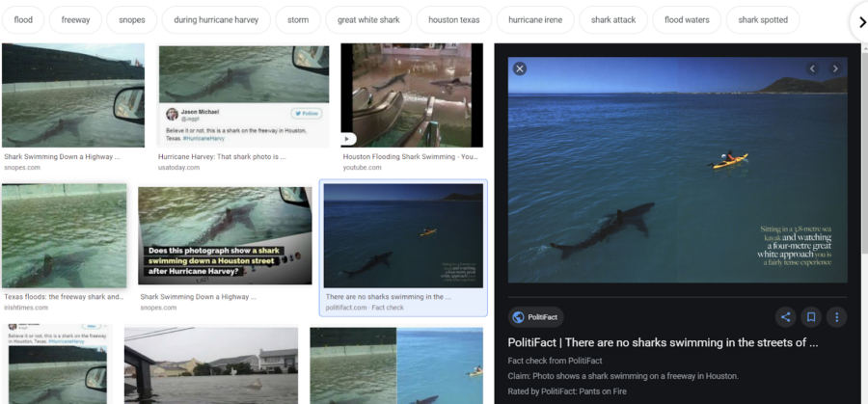Go to next image in preview
Viewport: 868px width, 404px height.
(835, 68)
